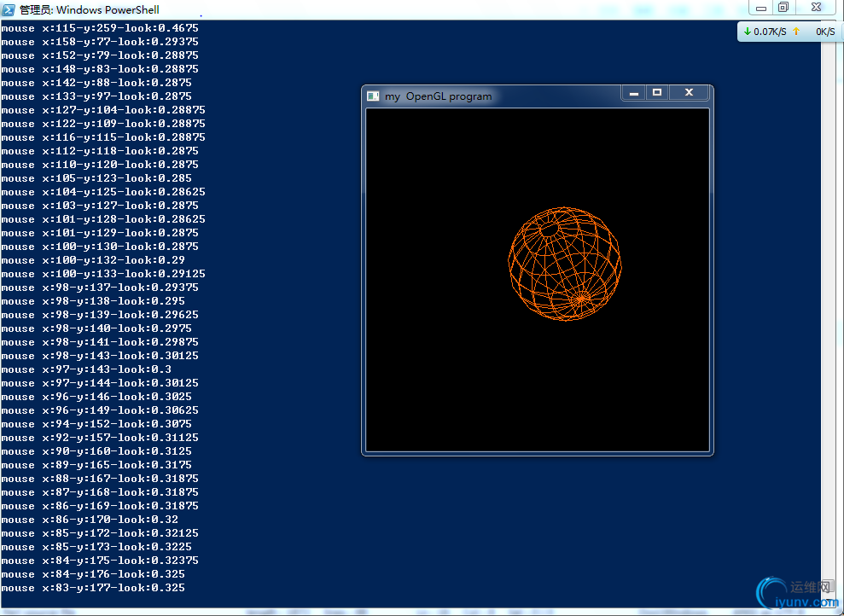
Task: Click the 0K/S upload speed reading
Action: click(825, 32)
